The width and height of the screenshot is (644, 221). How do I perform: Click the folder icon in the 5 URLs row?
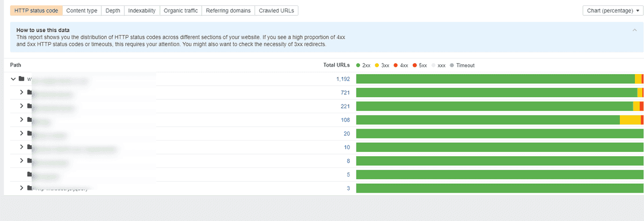30,174
